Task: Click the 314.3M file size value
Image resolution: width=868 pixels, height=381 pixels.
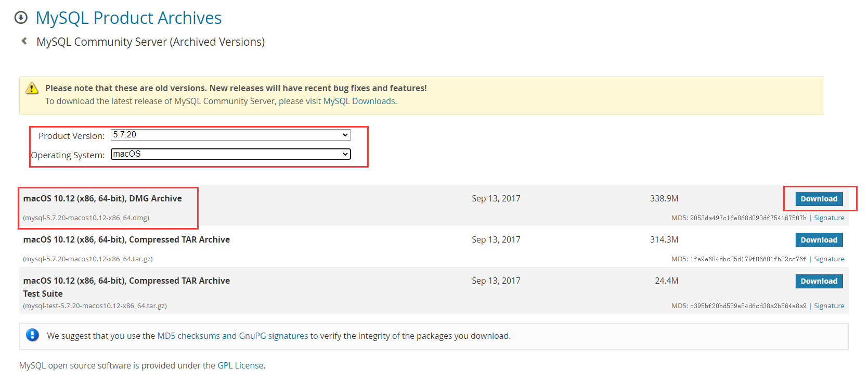Action: coord(664,239)
